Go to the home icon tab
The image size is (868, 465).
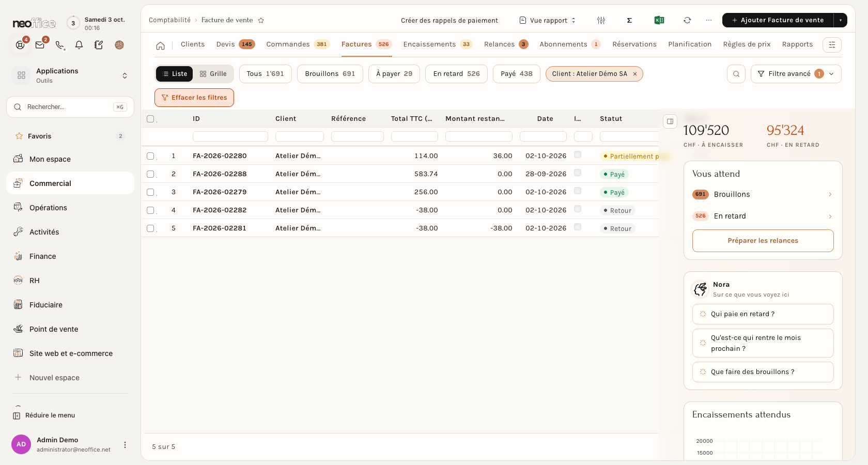161,45
